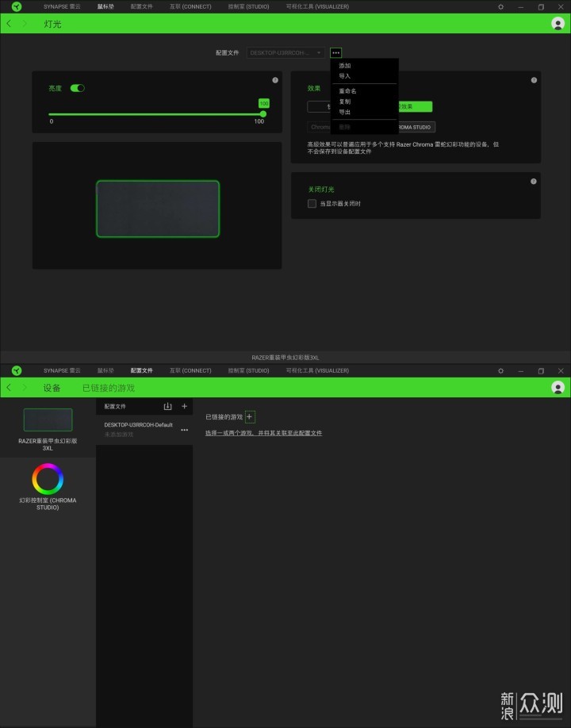Switch to SYNAPSE 雷云 tab in upper window
Image resolution: width=571 pixels, height=728 pixels.
pos(62,6)
